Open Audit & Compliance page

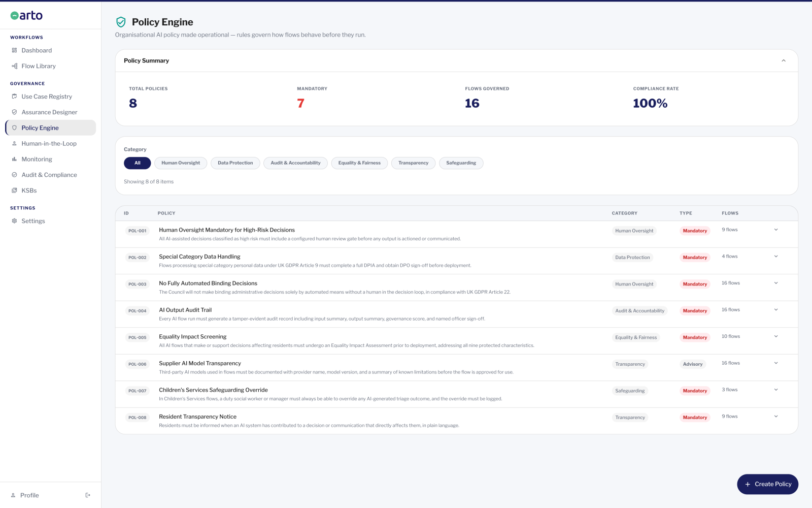[x=51, y=175]
